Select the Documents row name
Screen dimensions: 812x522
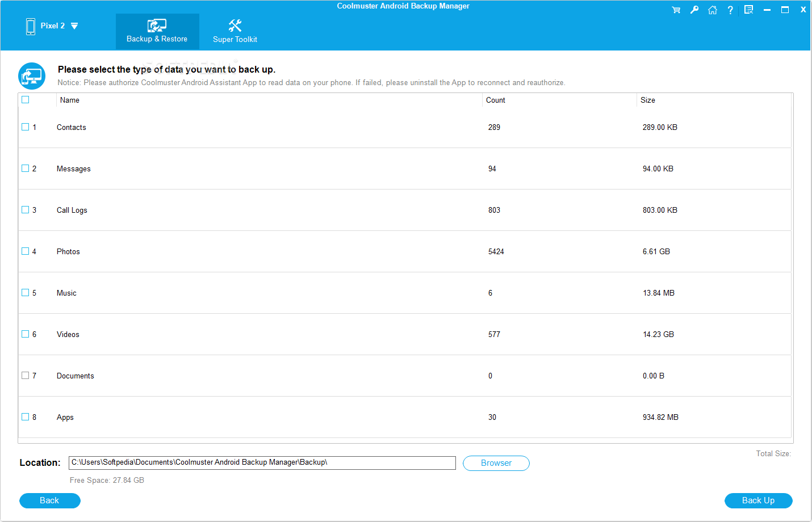[76, 376]
